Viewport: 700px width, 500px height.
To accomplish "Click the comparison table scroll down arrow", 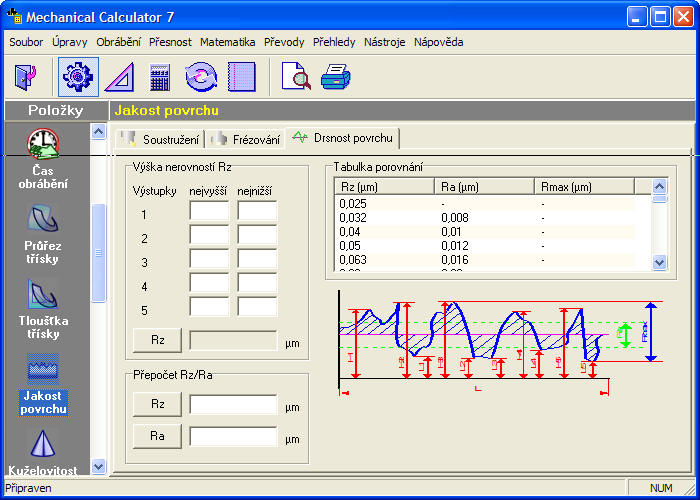I will coord(659,262).
